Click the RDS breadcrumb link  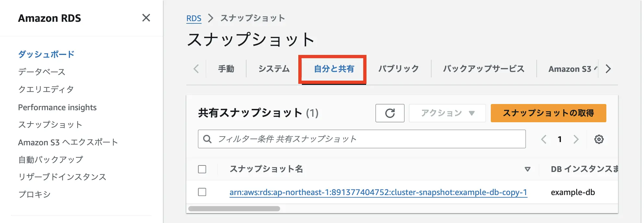(x=194, y=19)
